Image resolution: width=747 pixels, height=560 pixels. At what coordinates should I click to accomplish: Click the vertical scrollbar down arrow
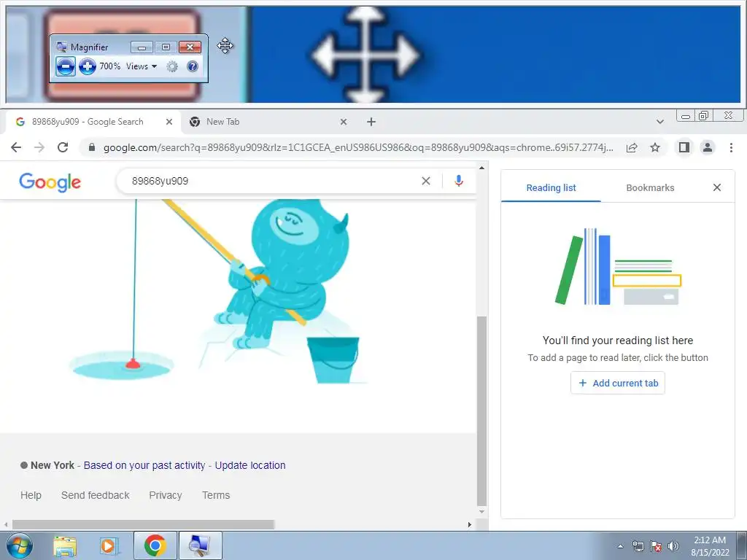point(481,513)
